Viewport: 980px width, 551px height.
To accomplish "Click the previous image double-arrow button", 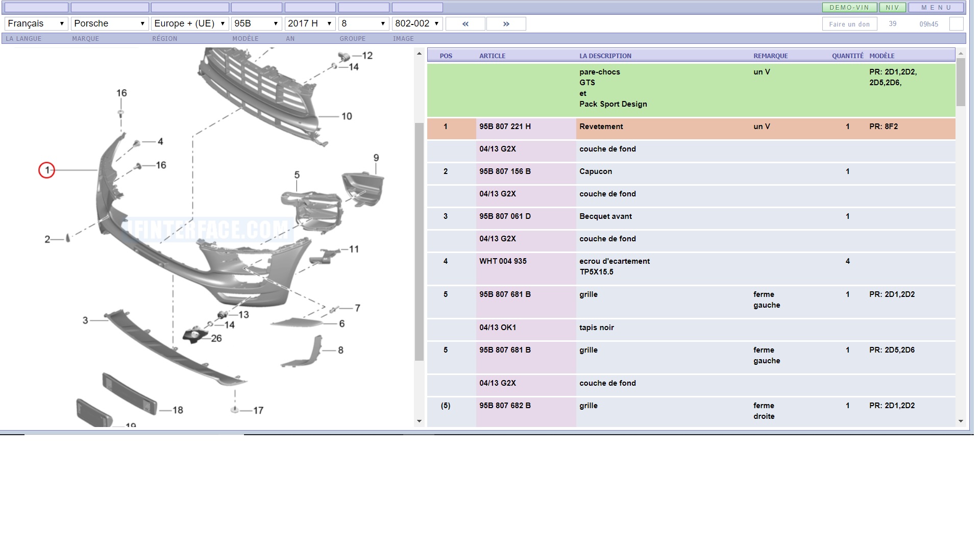I will (x=465, y=24).
